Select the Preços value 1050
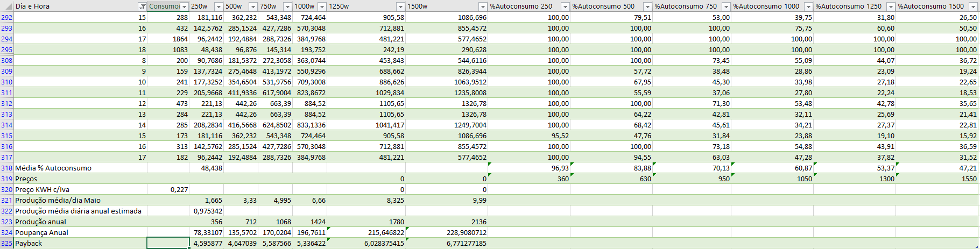Viewport: 980px width, 249px height. (x=772, y=179)
